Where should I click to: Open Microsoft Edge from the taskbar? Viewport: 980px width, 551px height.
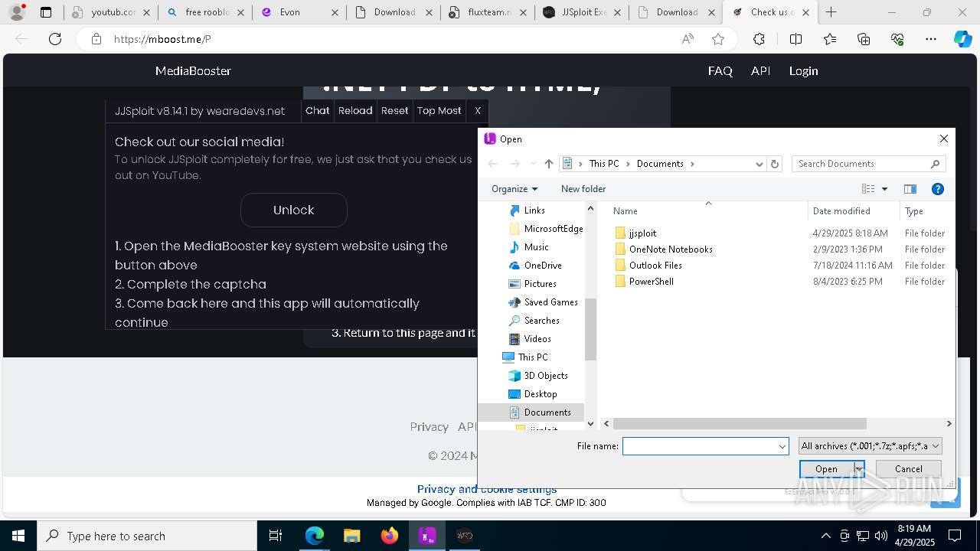pos(315,536)
